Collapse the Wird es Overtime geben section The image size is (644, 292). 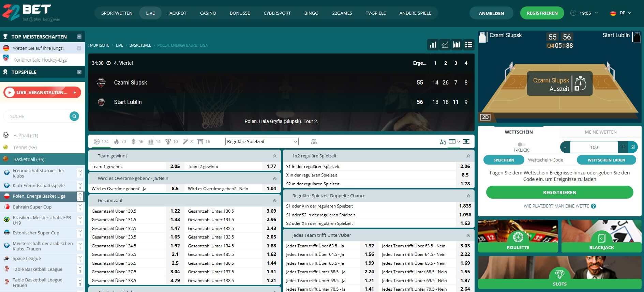[274, 179]
